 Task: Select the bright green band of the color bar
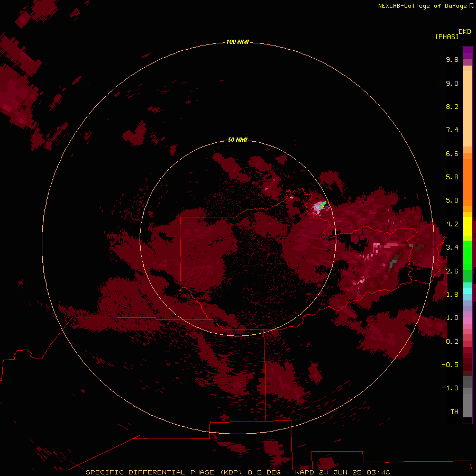pos(467,255)
